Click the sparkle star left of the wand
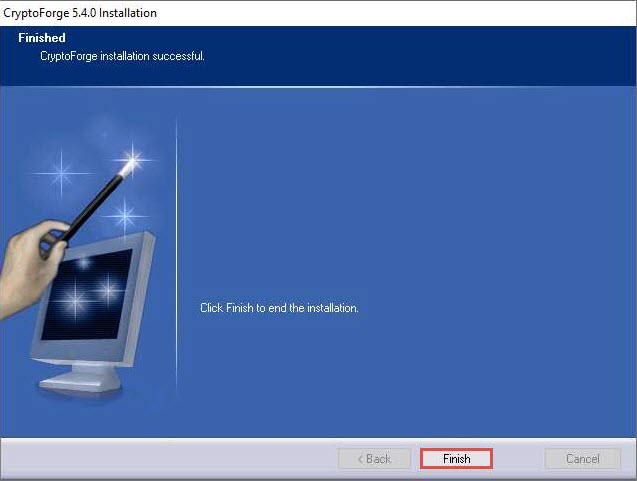Viewport: 637px width, 481px height. [x=62, y=173]
